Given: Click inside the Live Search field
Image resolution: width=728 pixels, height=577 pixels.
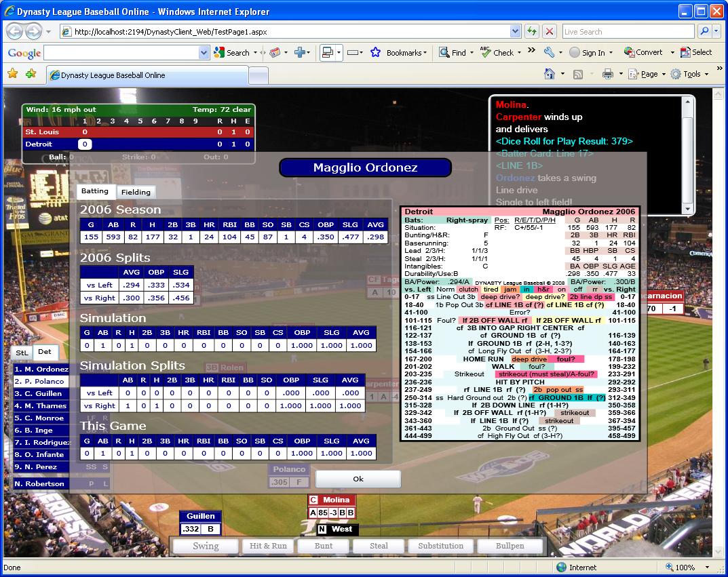Looking at the screenshot, I should (x=628, y=32).
